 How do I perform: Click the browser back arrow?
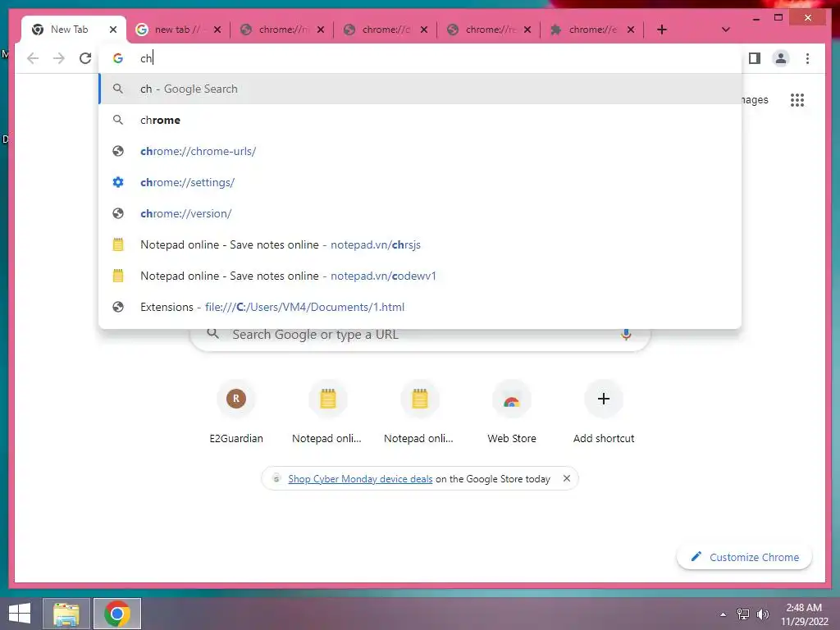click(33, 58)
